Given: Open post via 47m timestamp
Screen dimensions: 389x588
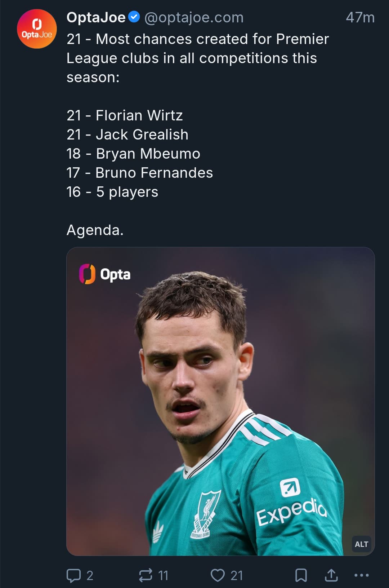Looking at the screenshot, I should (360, 17).
